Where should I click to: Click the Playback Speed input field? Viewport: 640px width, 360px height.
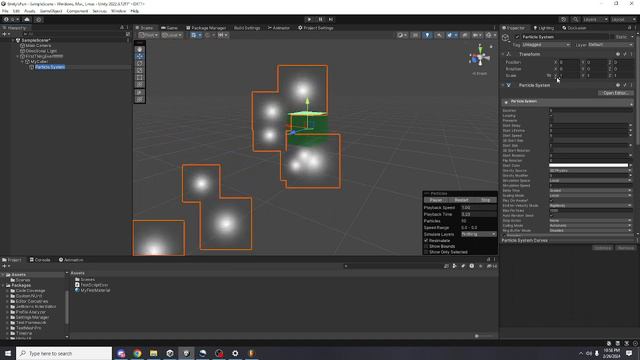[478, 208]
